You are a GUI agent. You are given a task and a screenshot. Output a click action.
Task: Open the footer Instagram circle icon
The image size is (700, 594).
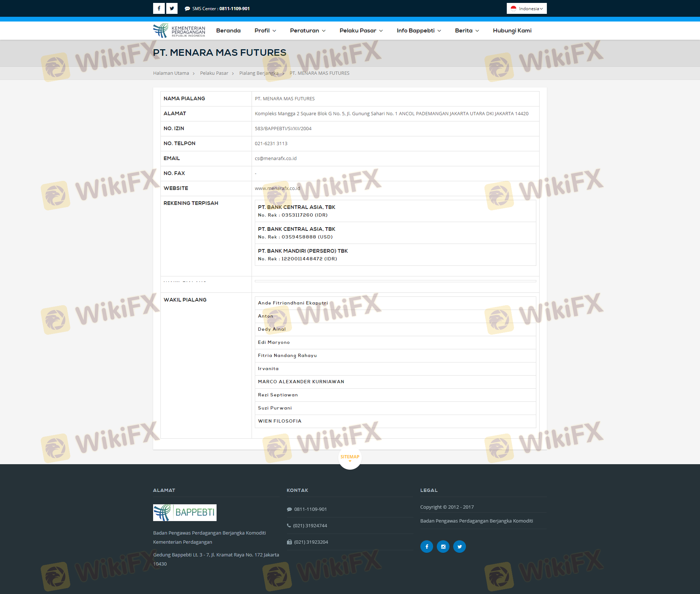click(443, 546)
